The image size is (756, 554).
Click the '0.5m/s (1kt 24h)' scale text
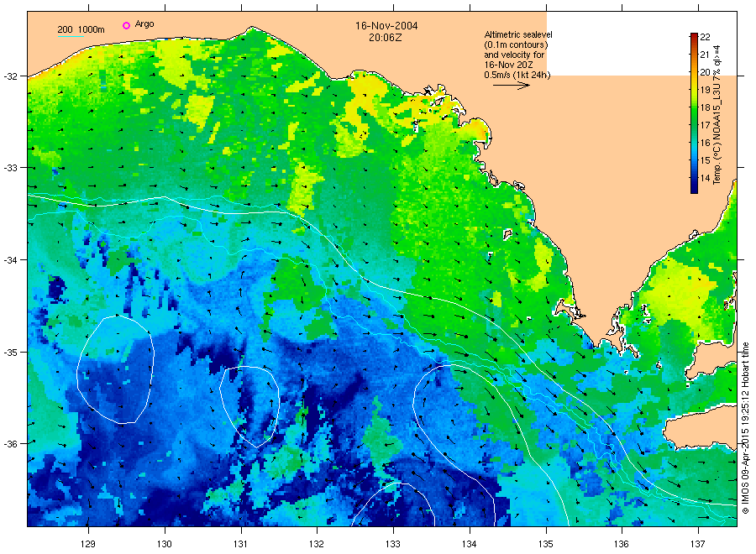coord(517,75)
